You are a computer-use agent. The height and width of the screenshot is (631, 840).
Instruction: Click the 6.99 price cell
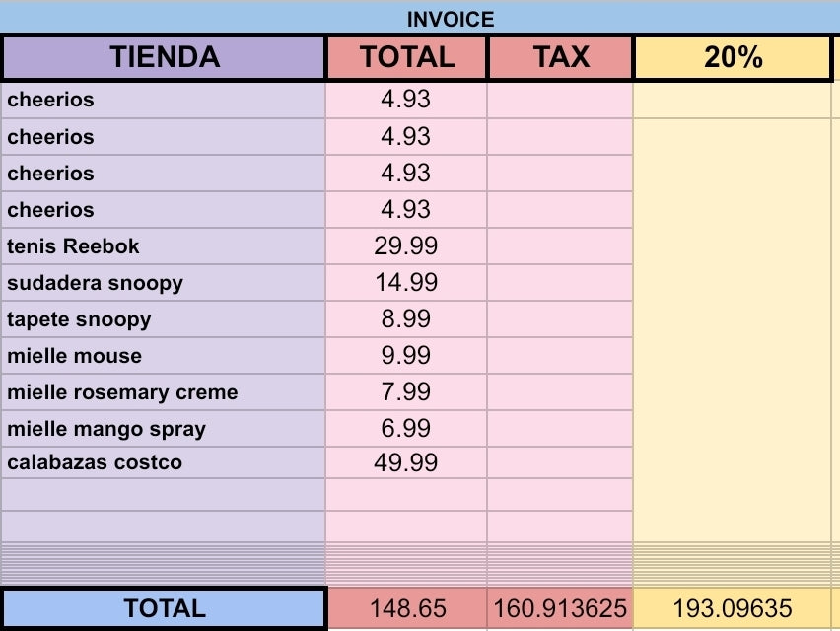[406, 429]
